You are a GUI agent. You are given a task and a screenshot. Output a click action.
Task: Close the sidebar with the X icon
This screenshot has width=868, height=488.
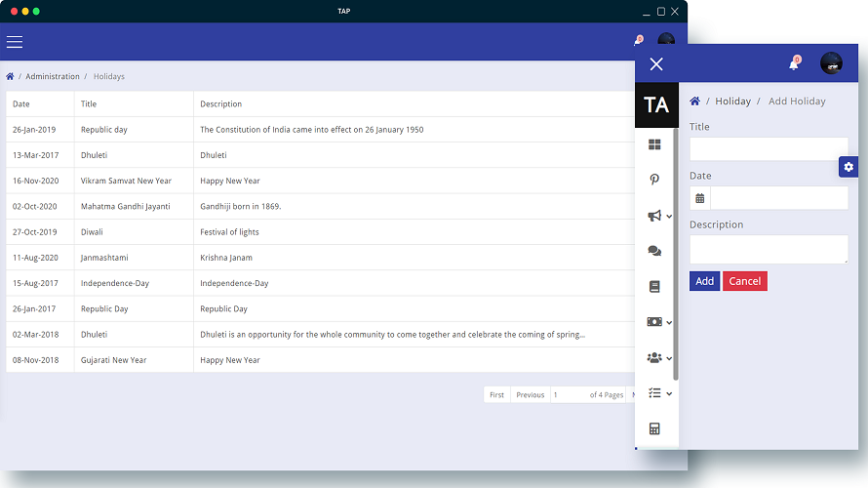coord(656,64)
